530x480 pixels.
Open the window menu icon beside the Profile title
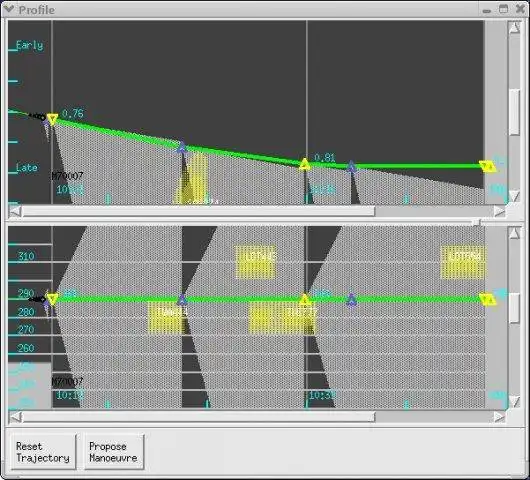tap(8, 9)
